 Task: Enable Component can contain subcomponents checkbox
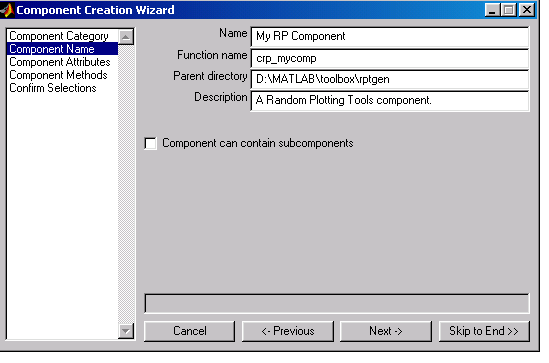click(151, 143)
